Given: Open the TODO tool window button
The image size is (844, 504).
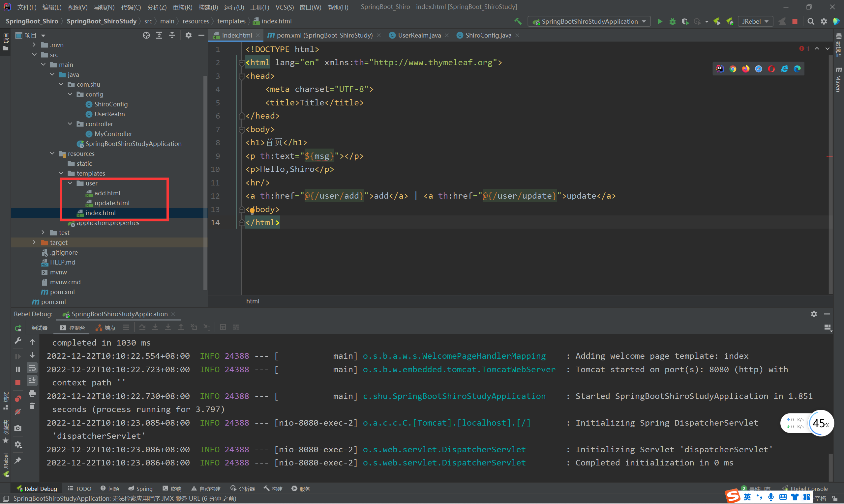Looking at the screenshot, I should [x=79, y=489].
